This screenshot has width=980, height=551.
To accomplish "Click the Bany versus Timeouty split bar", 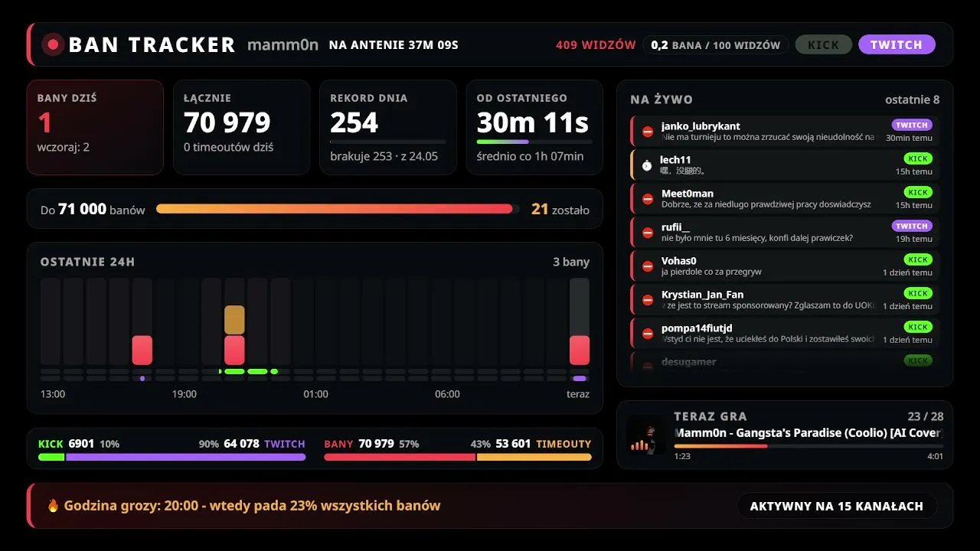I will click(458, 457).
